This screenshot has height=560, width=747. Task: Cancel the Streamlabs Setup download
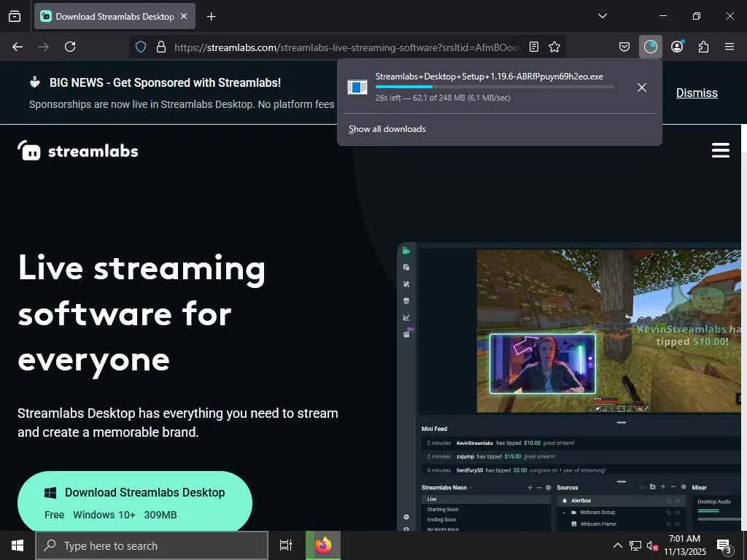coord(642,87)
